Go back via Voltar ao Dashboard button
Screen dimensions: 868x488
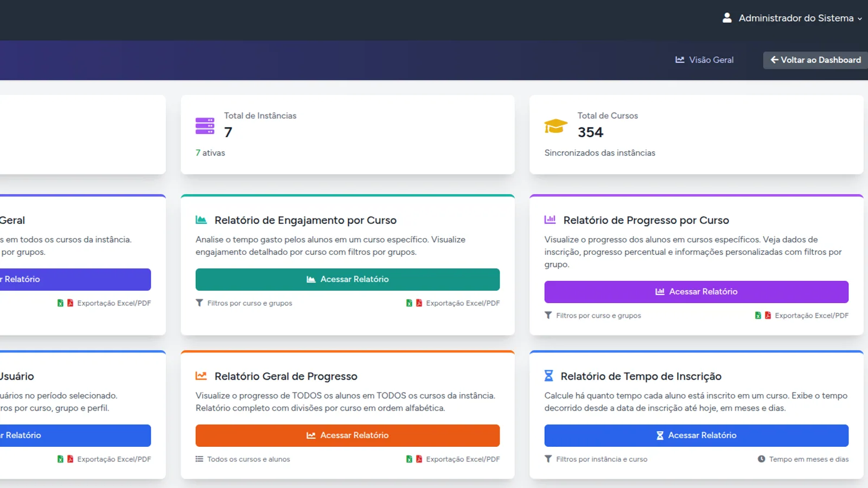coord(815,60)
